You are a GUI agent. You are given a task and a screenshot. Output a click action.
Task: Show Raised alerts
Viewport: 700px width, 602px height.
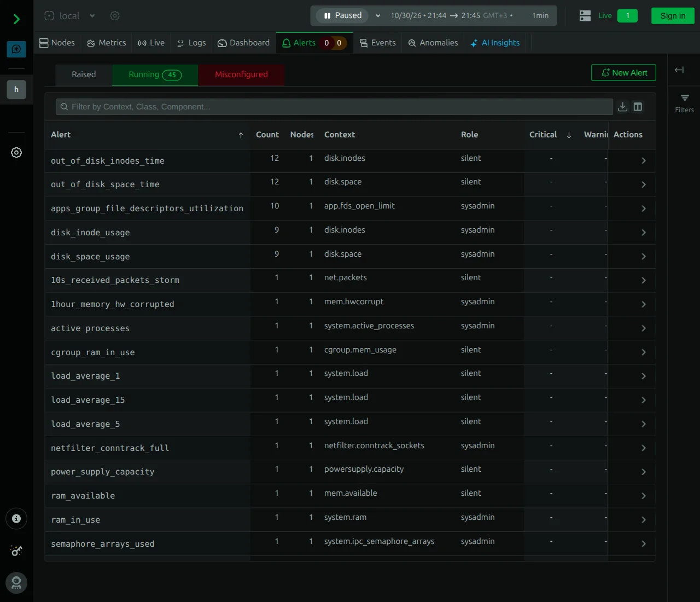(84, 74)
